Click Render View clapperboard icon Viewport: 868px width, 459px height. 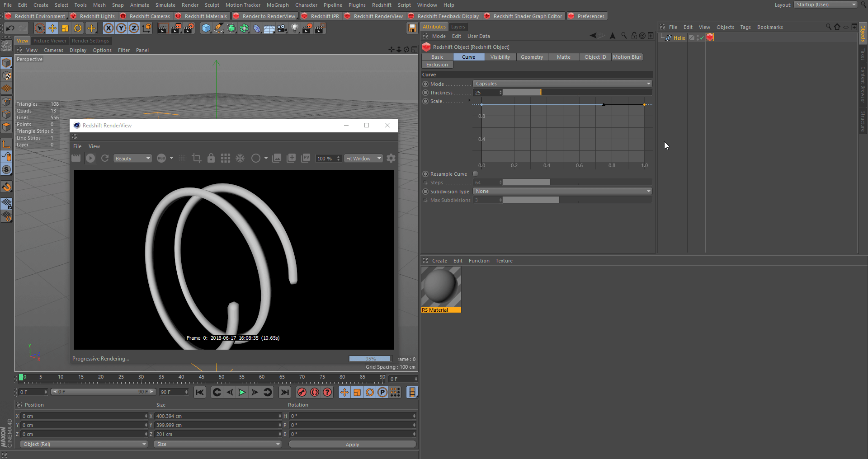tap(163, 28)
